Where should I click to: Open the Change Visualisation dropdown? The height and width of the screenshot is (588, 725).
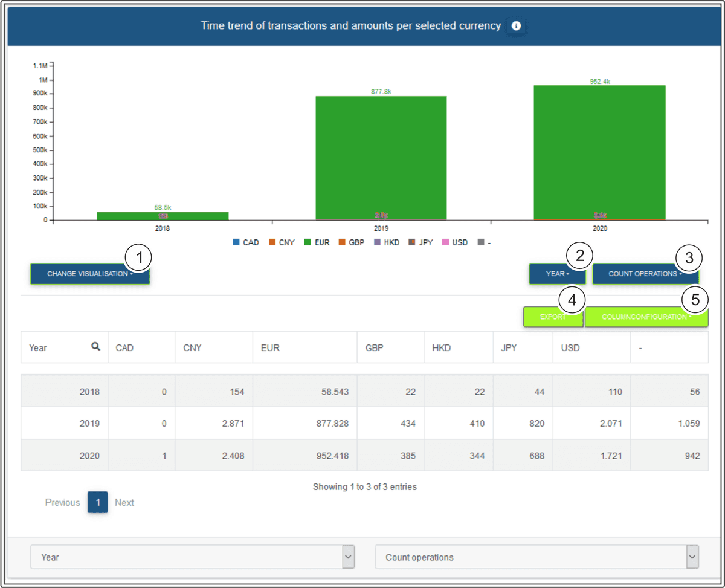[90, 274]
